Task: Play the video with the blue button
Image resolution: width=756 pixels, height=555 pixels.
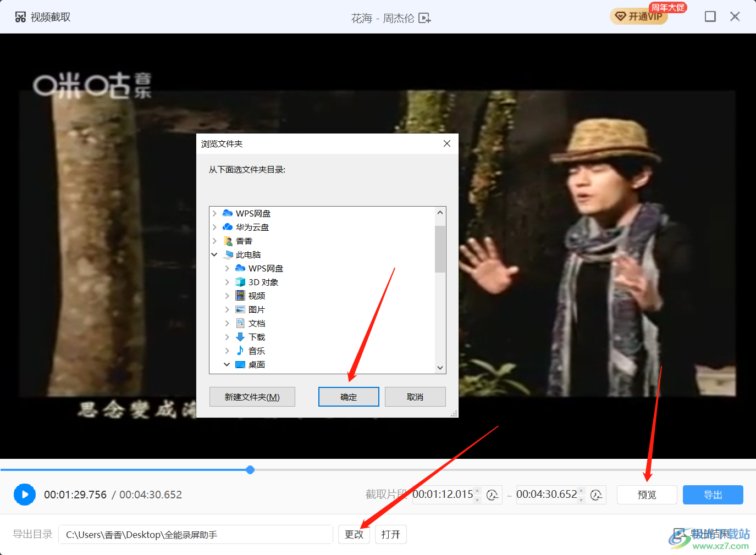Action: (x=25, y=495)
